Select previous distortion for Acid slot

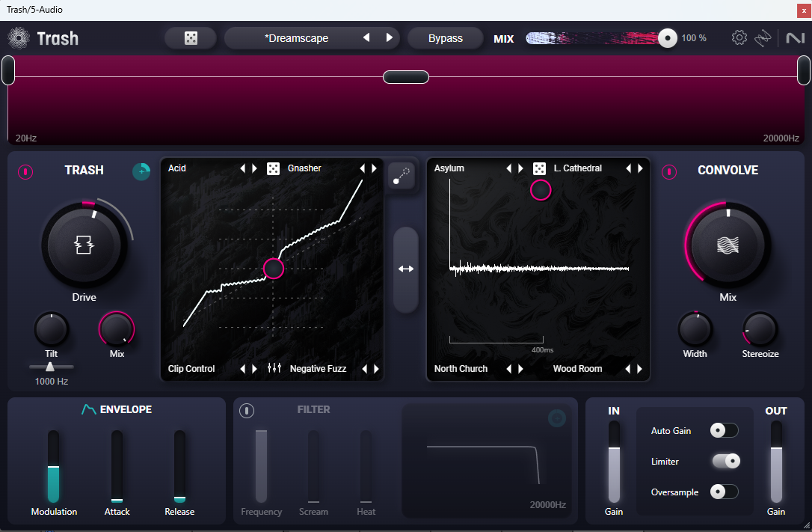point(242,168)
